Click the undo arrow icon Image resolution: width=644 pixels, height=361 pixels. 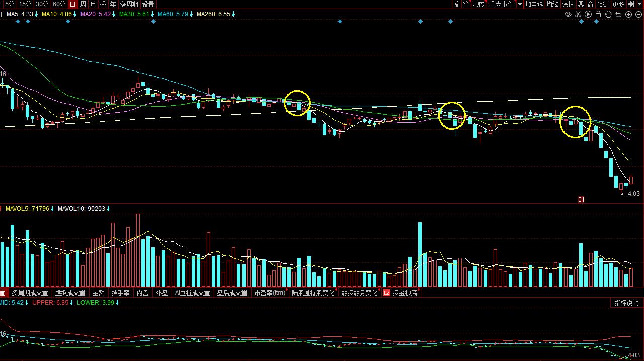(x=618, y=14)
